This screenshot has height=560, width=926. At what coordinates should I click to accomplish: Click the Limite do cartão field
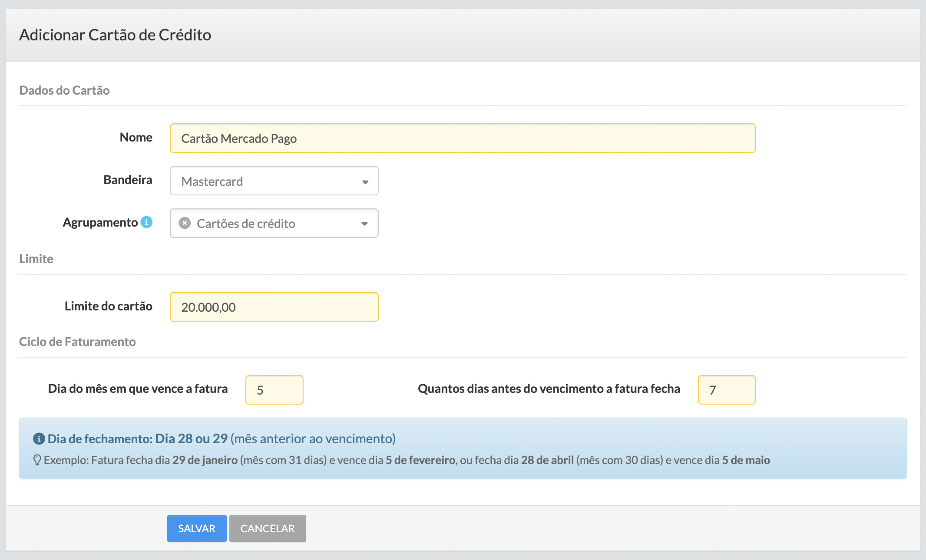point(274,307)
